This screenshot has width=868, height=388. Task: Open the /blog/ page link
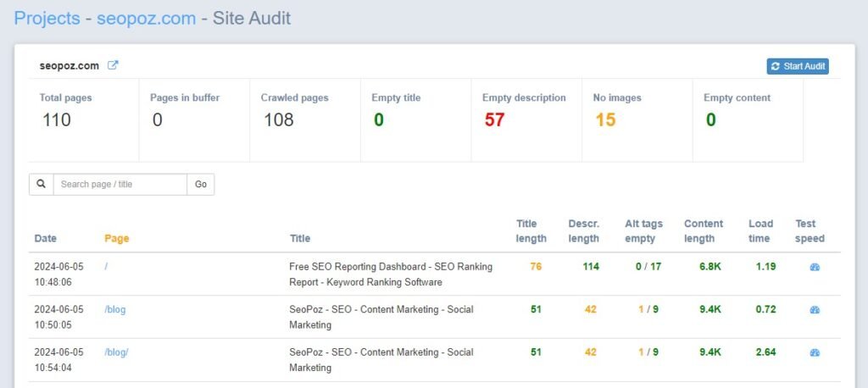pos(116,352)
